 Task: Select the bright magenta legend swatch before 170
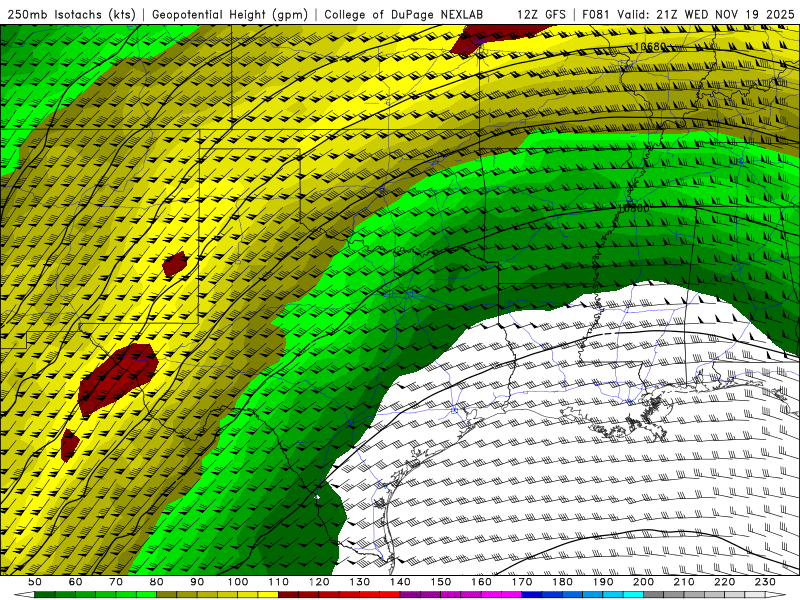tap(512, 596)
